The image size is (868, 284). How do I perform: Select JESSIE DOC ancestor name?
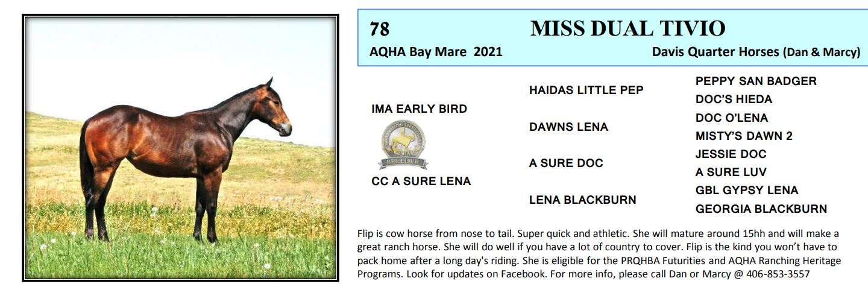731,154
